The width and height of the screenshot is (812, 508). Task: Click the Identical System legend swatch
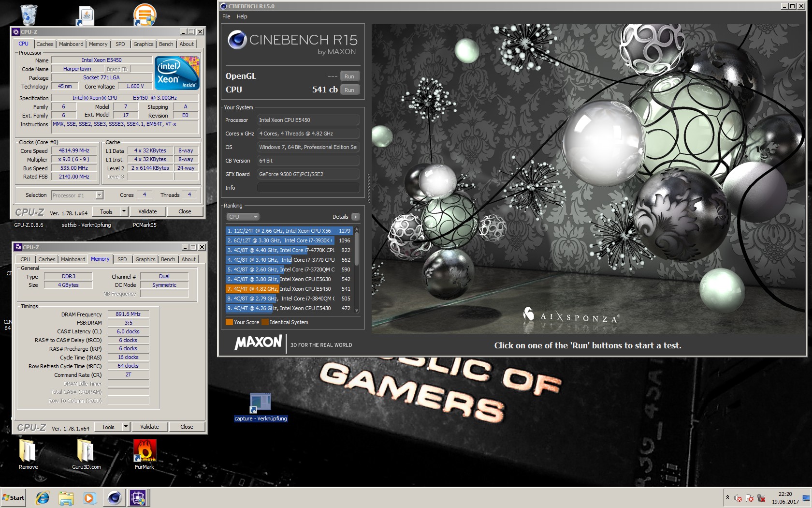265,322
